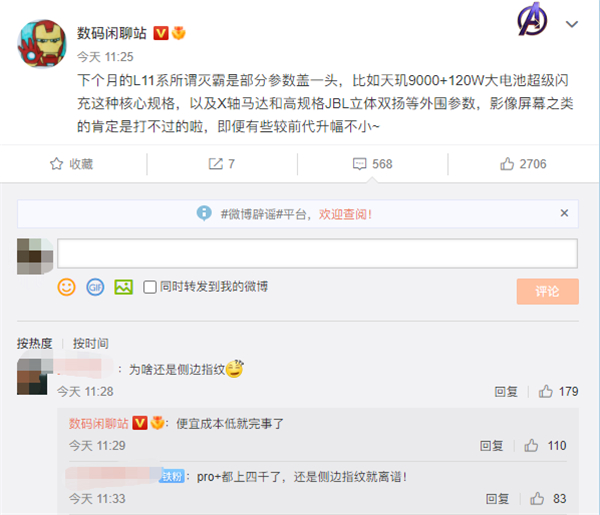Attach a picture using image icon
The width and height of the screenshot is (600, 515).
pos(124,287)
